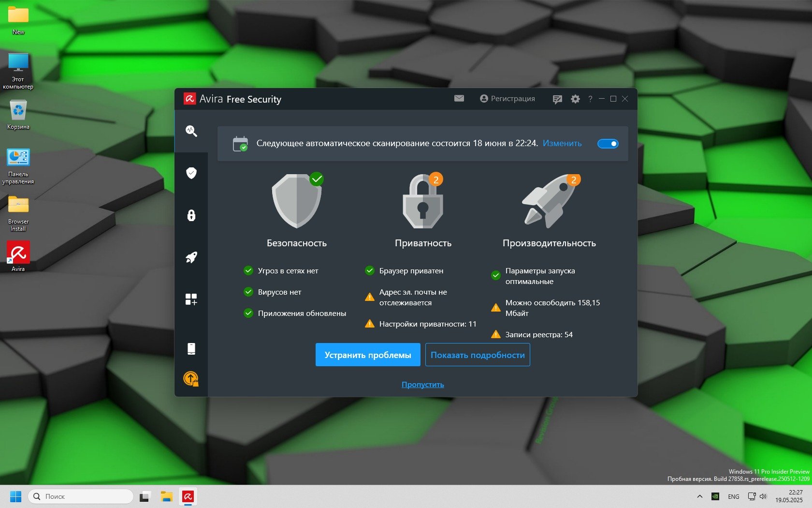
Task: Click the Windows taskbar search field
Action: point(81,496)
